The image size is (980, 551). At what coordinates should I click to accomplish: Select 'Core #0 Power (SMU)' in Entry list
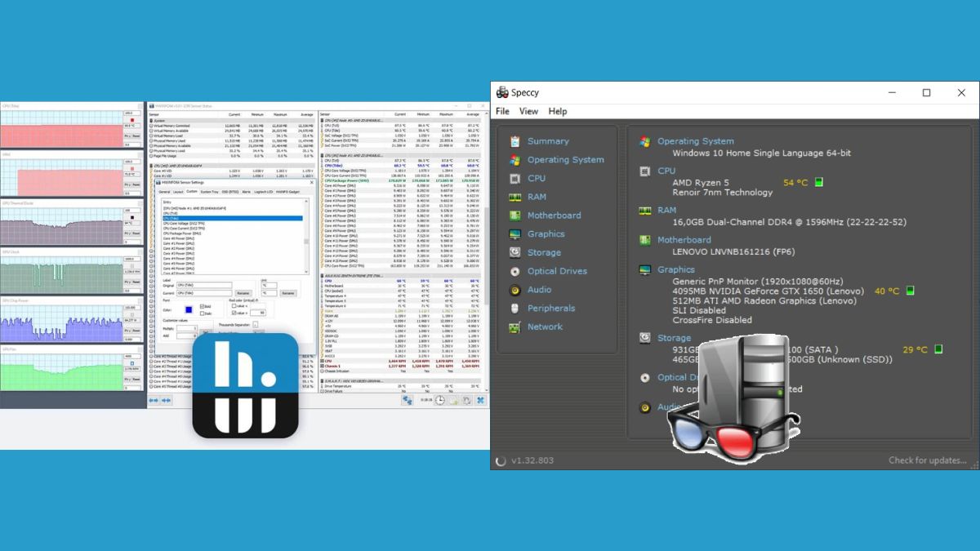pyautogui.click(x=179, y=238)
